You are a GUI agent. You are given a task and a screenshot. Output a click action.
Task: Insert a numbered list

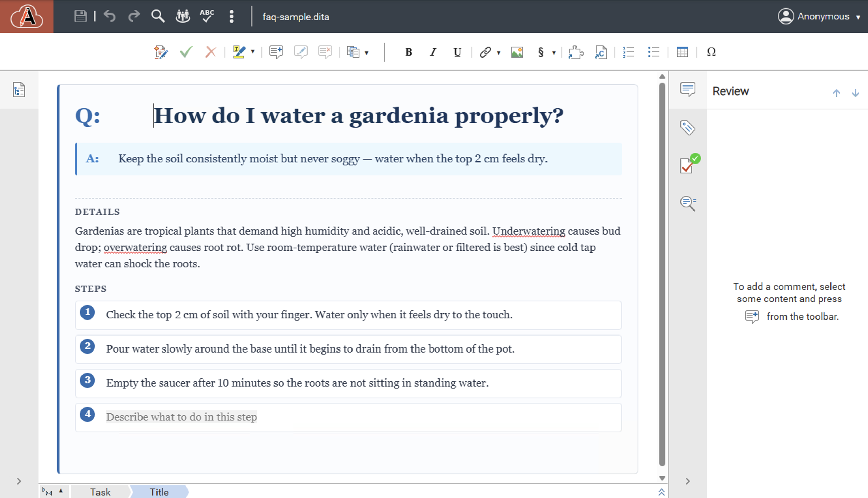(x=628, y=52)
